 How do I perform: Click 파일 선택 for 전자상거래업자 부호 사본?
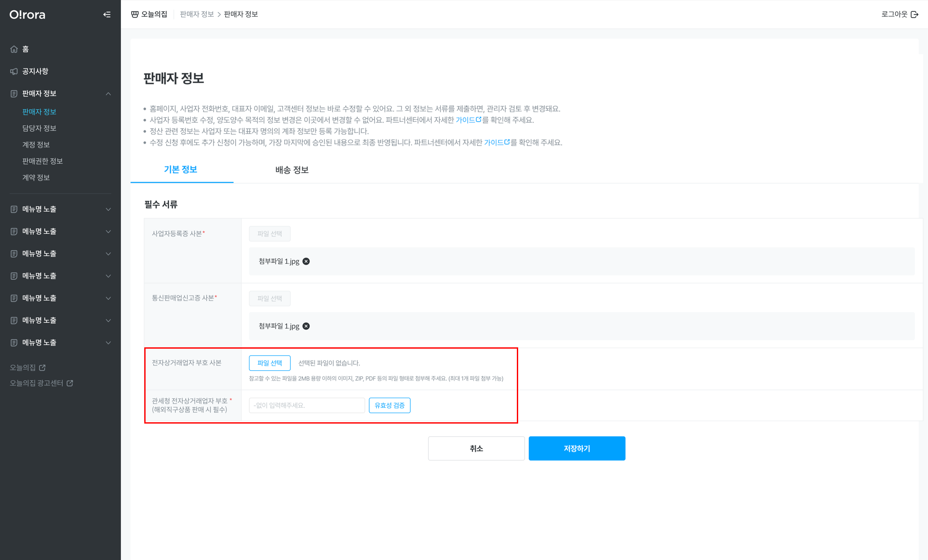click(269, 363)
